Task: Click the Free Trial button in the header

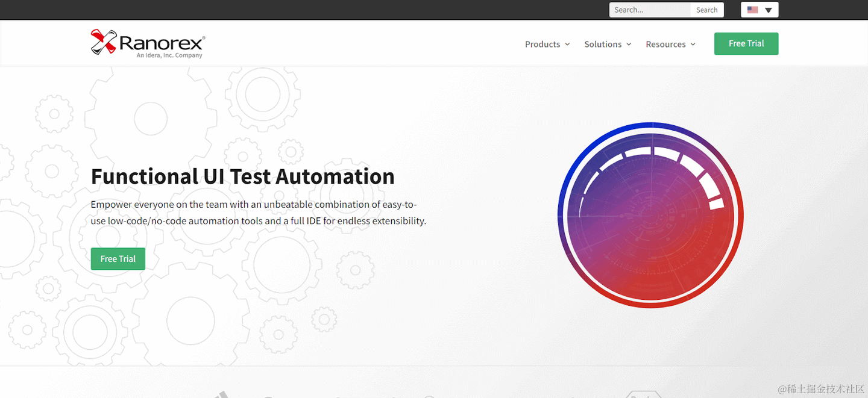Action: click(x=746, y=43)
